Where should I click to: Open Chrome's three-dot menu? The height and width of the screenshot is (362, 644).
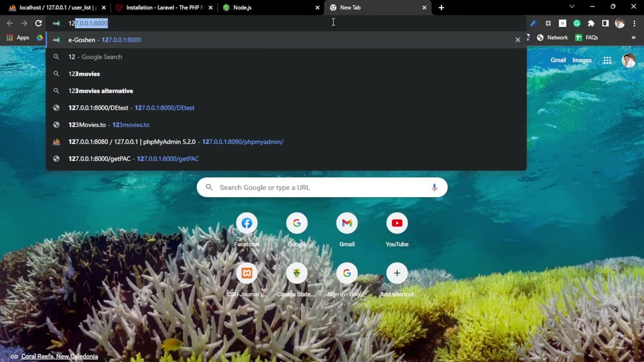coord(634,23)
